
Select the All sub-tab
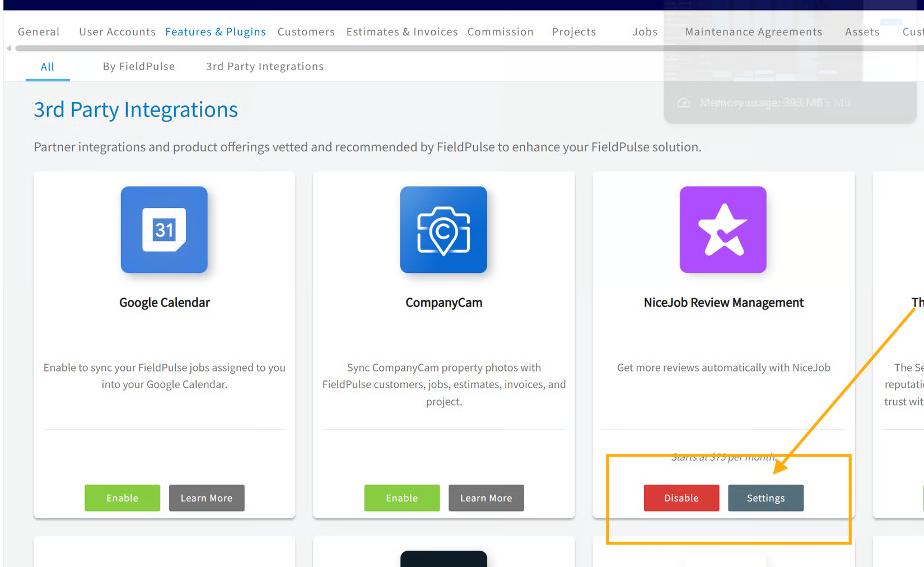click(48, 67)
